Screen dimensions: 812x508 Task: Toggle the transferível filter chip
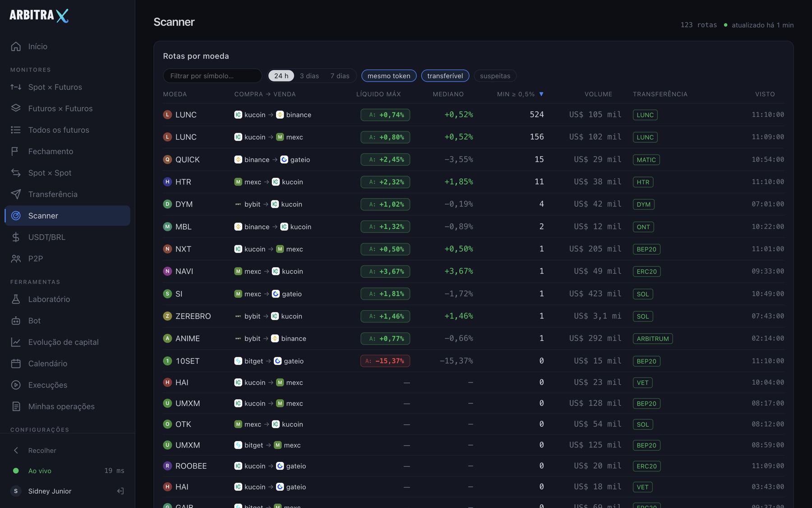click(445, 76)
